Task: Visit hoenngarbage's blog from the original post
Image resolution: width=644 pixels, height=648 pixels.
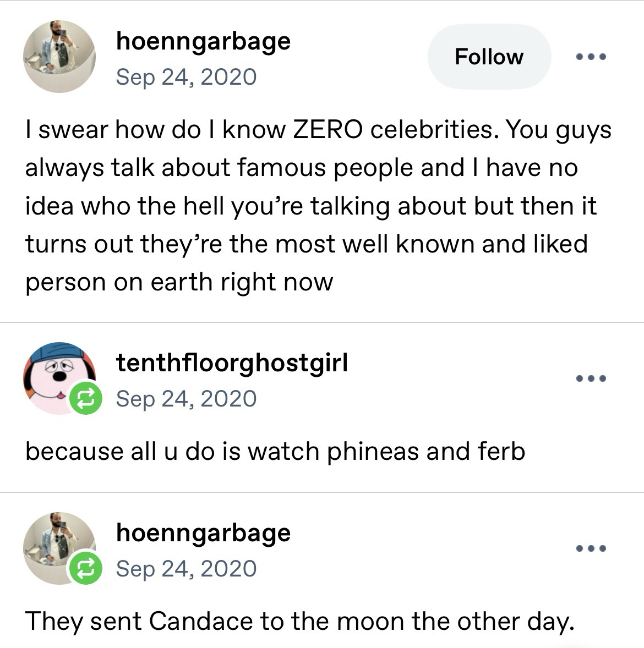Action: click(203, 41)
